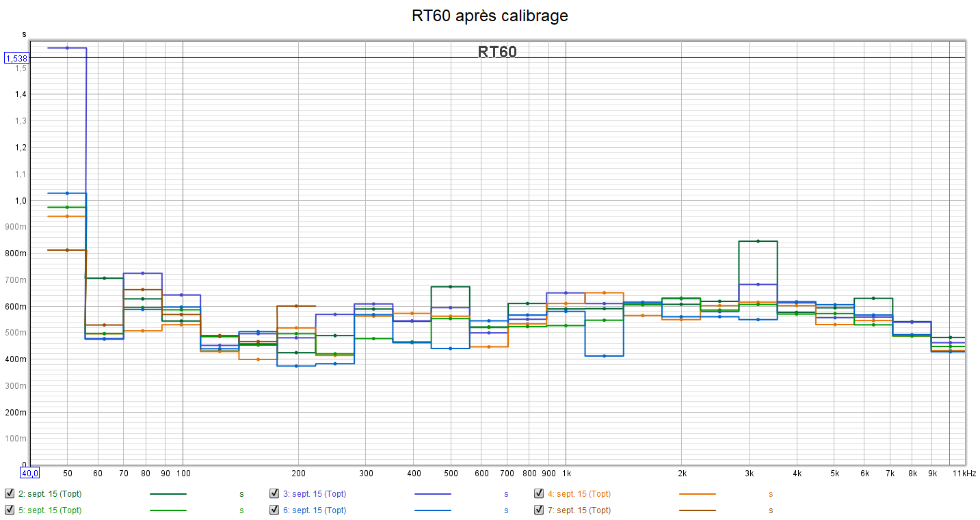Click the blue legend line for trace 6
This screenshot has width=980, height=520.
pyautogui.click(x=432, y=510)
